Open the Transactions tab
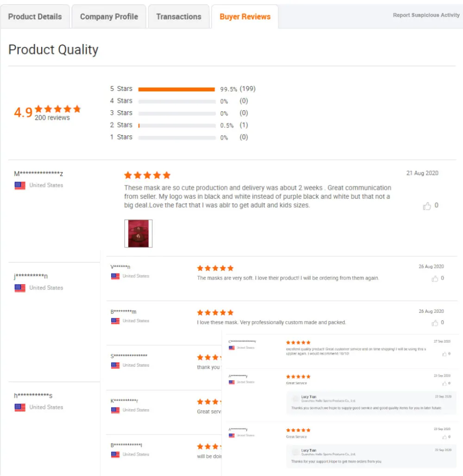 [179, 17]
